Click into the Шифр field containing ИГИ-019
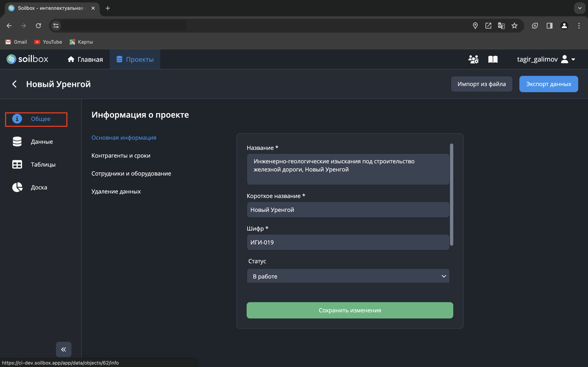Image resolution: width=588 pixels, height=367 pixels. point(348,242)
